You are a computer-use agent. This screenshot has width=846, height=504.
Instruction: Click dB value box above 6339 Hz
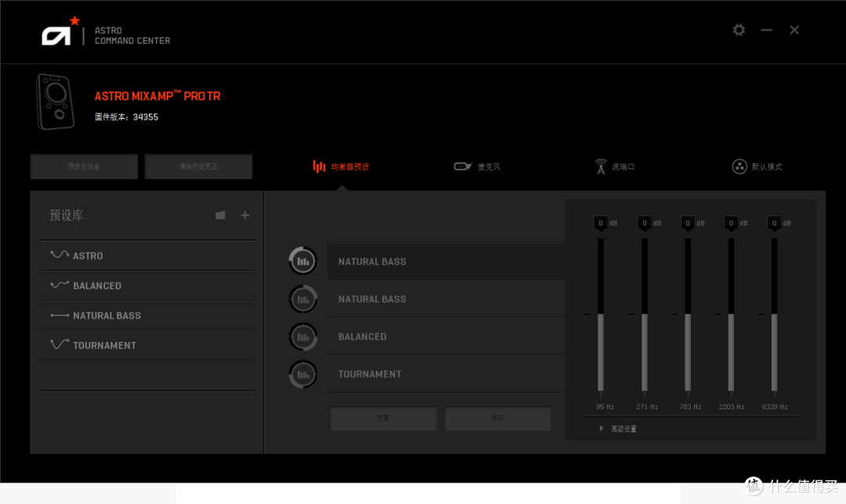click(x=774, y=223)
